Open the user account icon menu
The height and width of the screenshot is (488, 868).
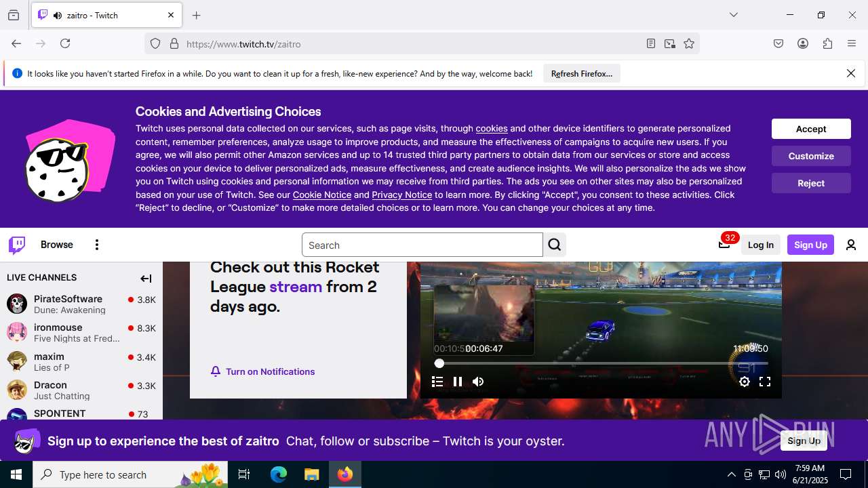(x=851, y=245)
